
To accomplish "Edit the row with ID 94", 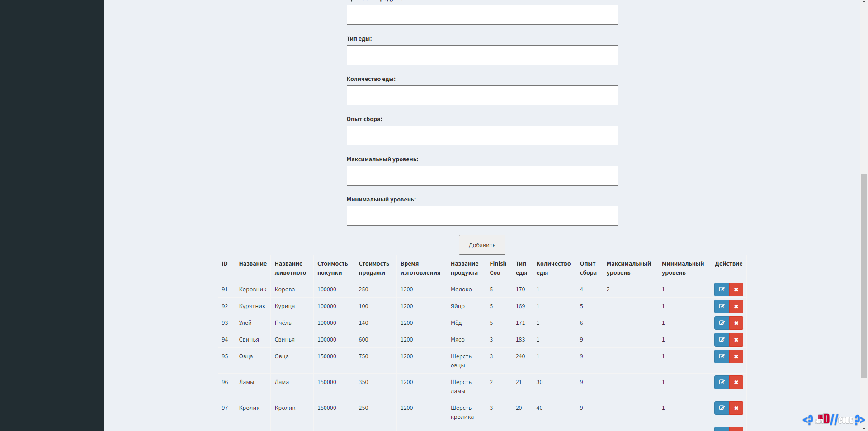I will [722, 340].
